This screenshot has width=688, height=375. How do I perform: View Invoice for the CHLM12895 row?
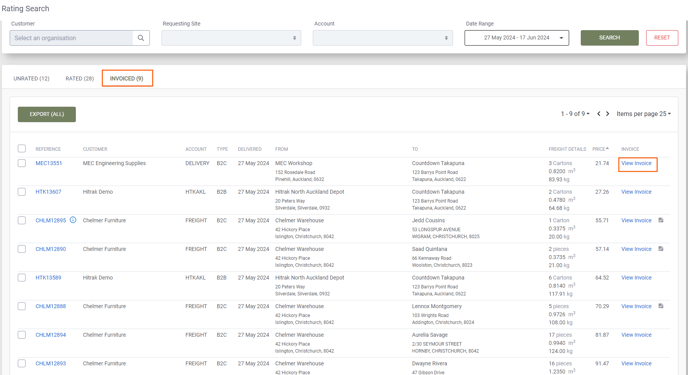[636, 220]
